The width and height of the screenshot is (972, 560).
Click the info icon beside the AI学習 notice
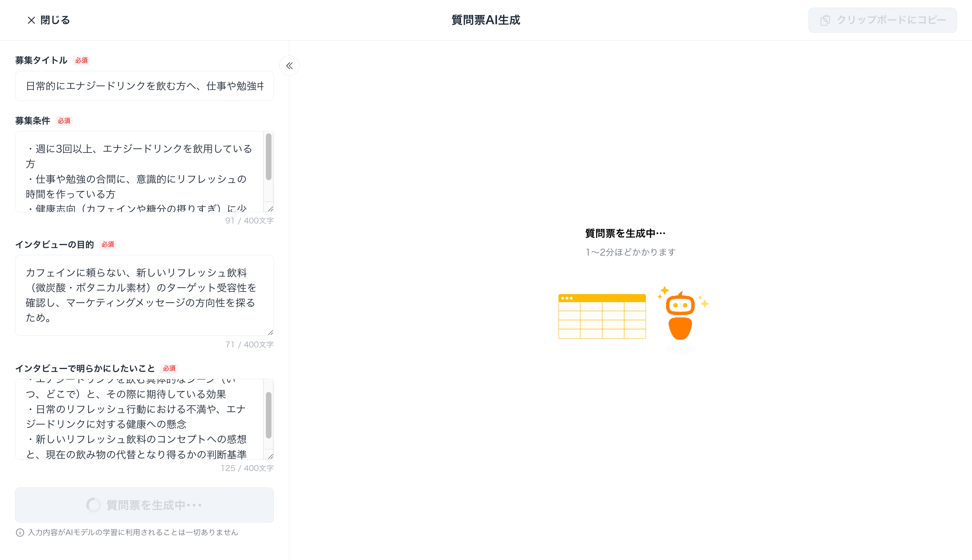coord(20,532)
